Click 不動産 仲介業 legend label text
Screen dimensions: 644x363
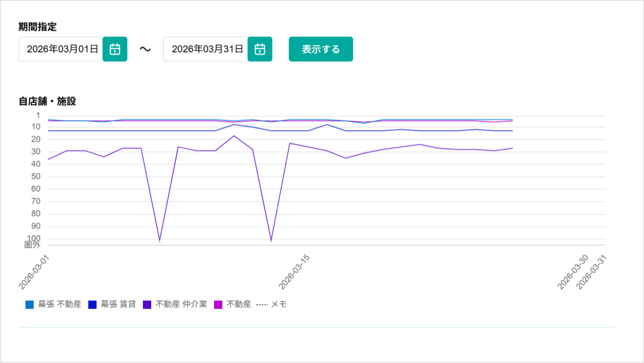(181, 305)
